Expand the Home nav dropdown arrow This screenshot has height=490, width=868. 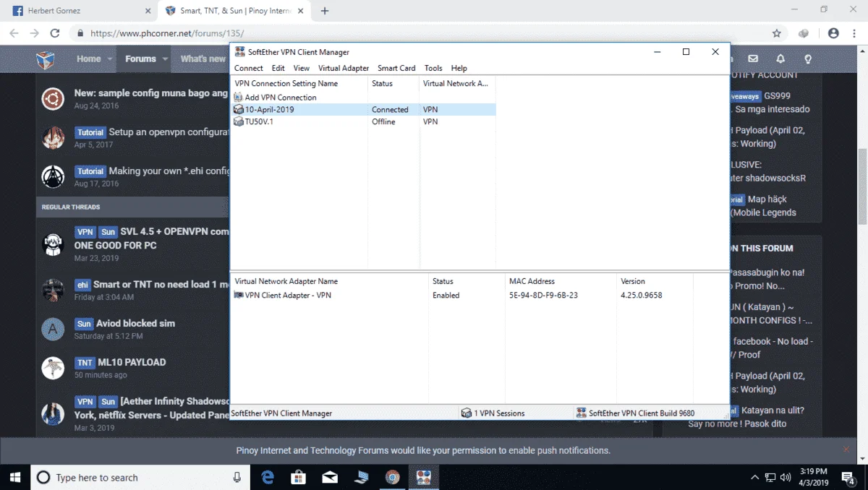(109, 59)
